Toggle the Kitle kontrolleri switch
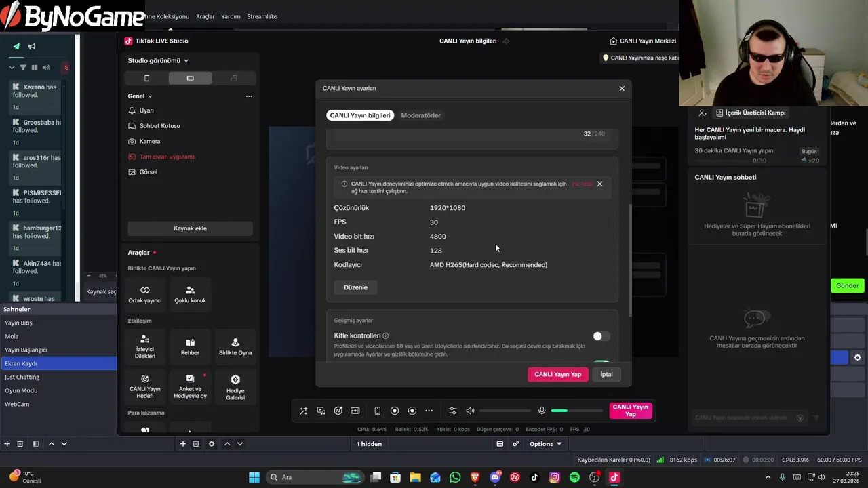 (x=601, y=336)
